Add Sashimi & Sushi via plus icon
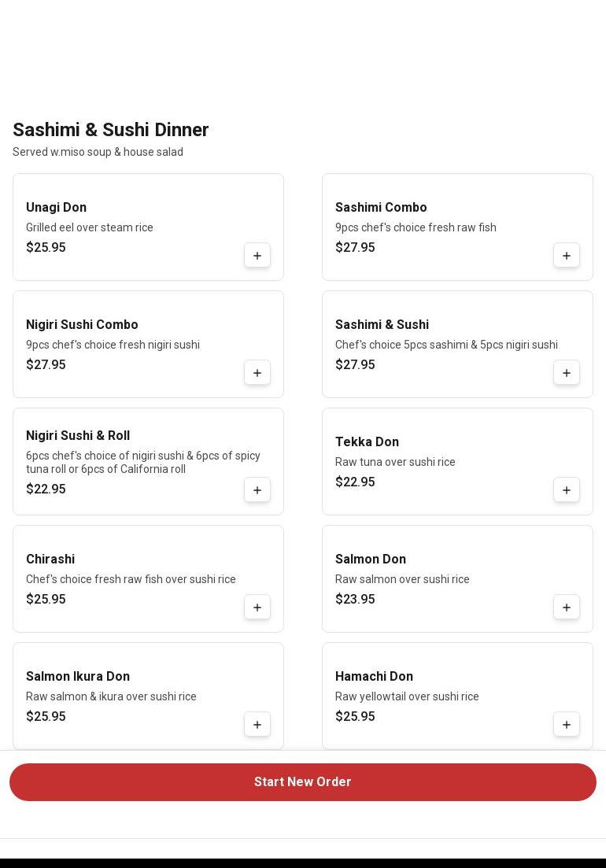The width and height of the screenshot is (606, 868). click(x=567, y=373)
